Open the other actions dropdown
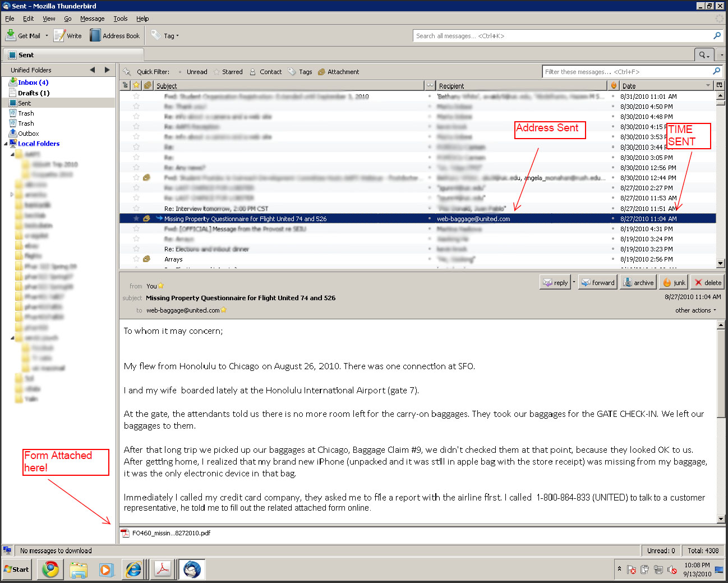Image resolution: width=728 pixels, height=583 pixels. (x=695, y=310)
